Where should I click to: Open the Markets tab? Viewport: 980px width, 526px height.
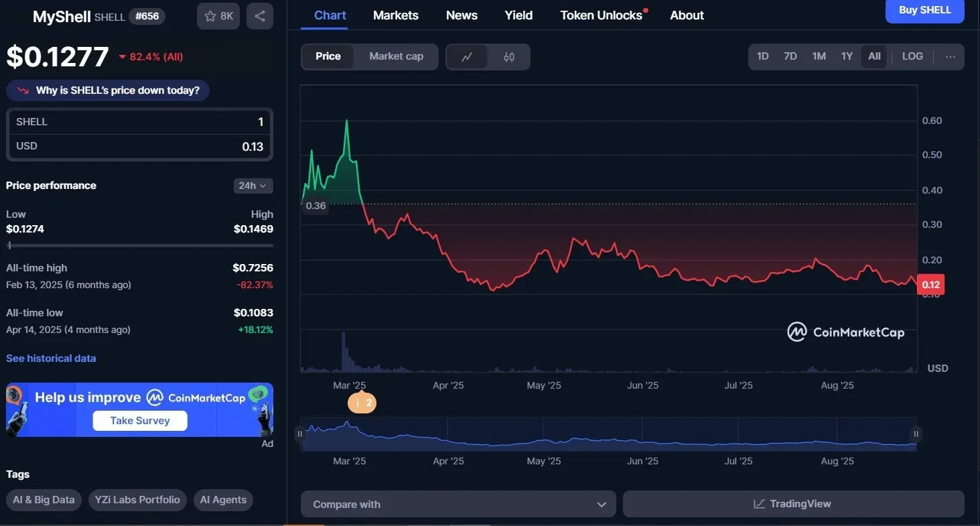(396, 15)
